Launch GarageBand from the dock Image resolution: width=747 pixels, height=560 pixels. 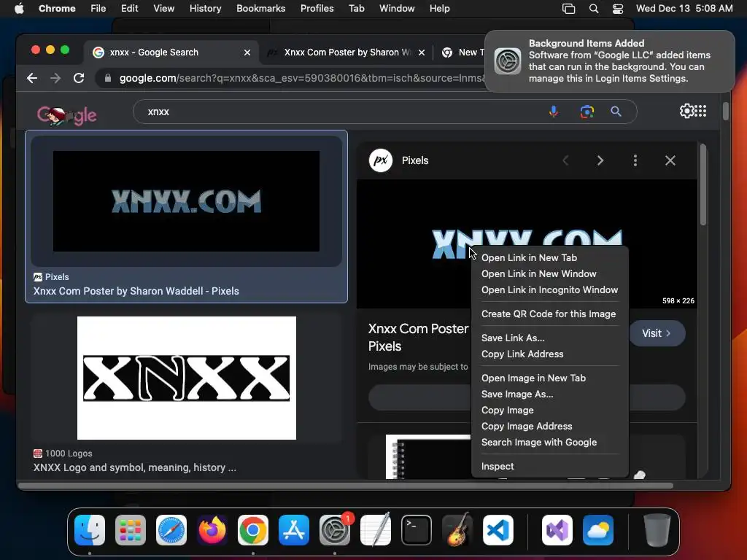[457, 530]
